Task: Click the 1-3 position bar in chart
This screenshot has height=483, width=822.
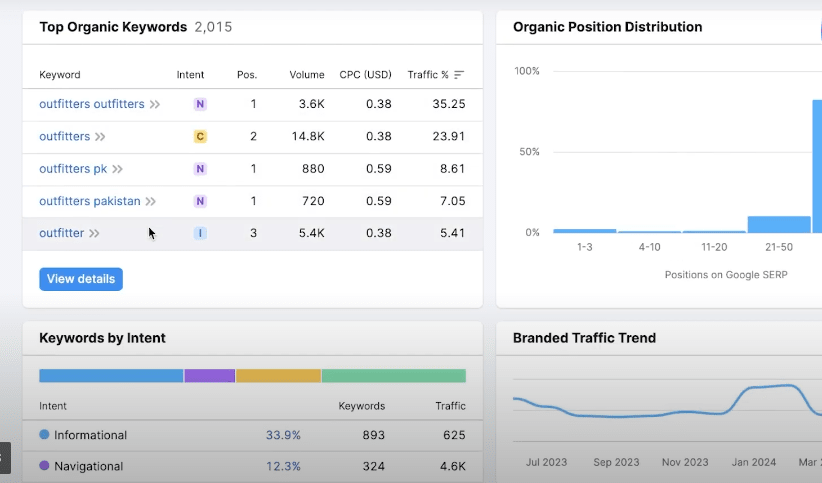Action: click(x=585, y=231)
